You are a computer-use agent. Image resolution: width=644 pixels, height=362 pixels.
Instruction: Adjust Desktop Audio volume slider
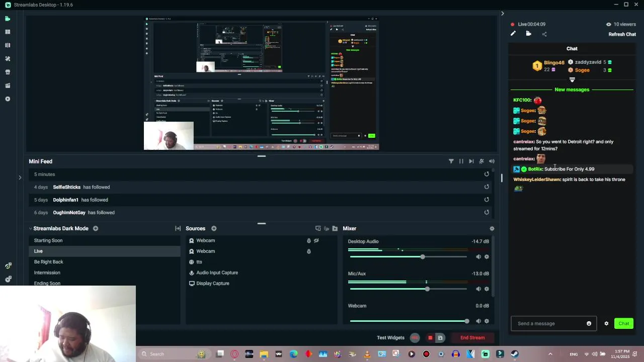pyautogui.click(x=408, y=256)
